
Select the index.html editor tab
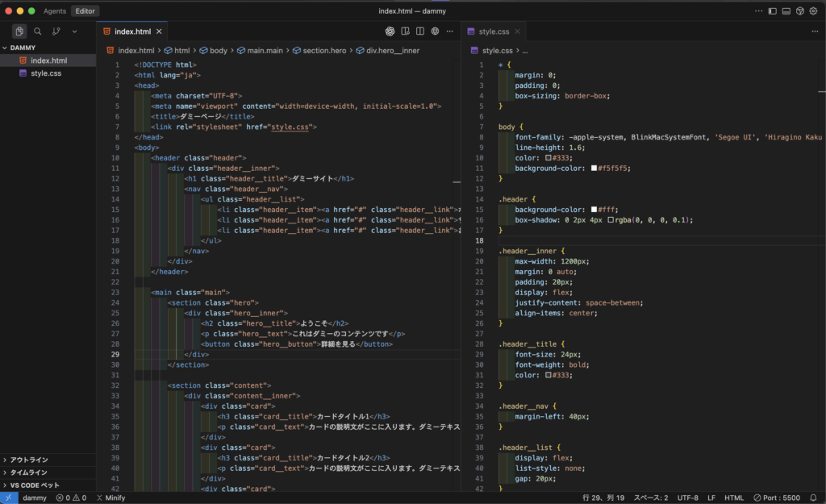tap(131, 31)
